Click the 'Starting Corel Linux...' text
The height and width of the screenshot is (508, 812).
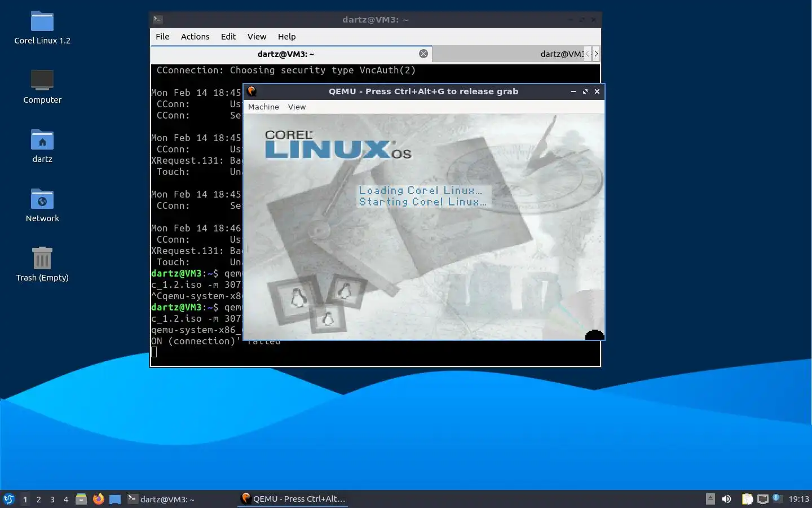422,202
